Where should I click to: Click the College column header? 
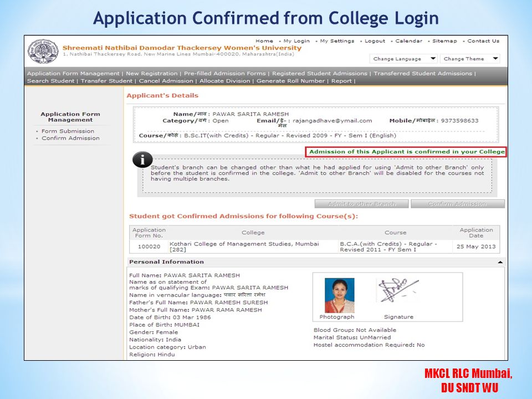tap(253, 233)
